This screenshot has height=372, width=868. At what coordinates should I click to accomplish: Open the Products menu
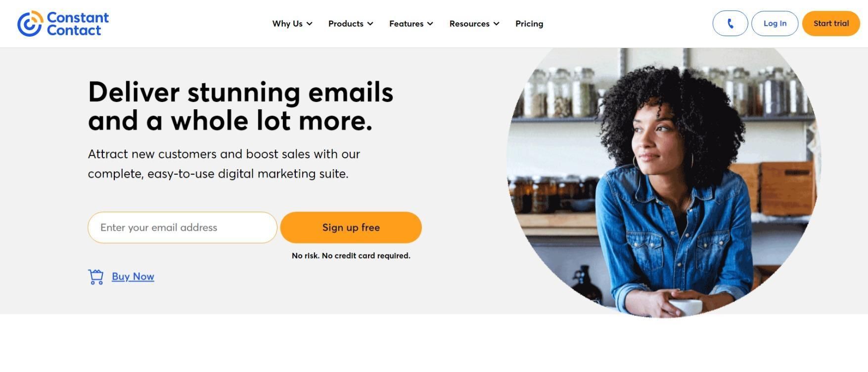click(351, 24)
